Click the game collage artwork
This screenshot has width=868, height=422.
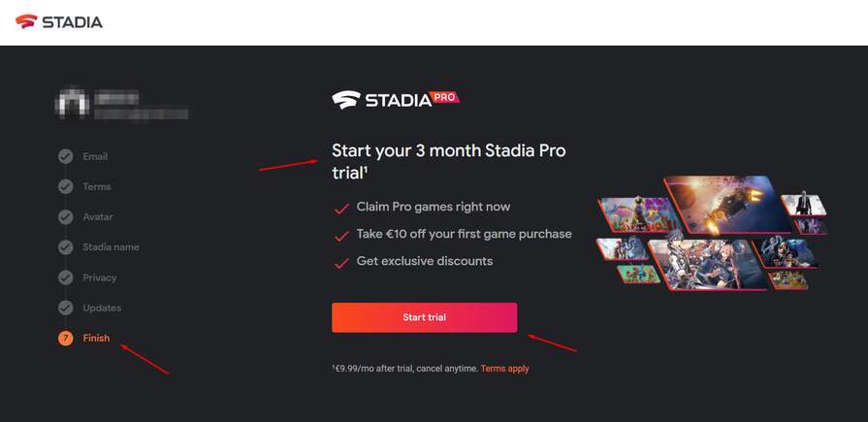(712, 233)
